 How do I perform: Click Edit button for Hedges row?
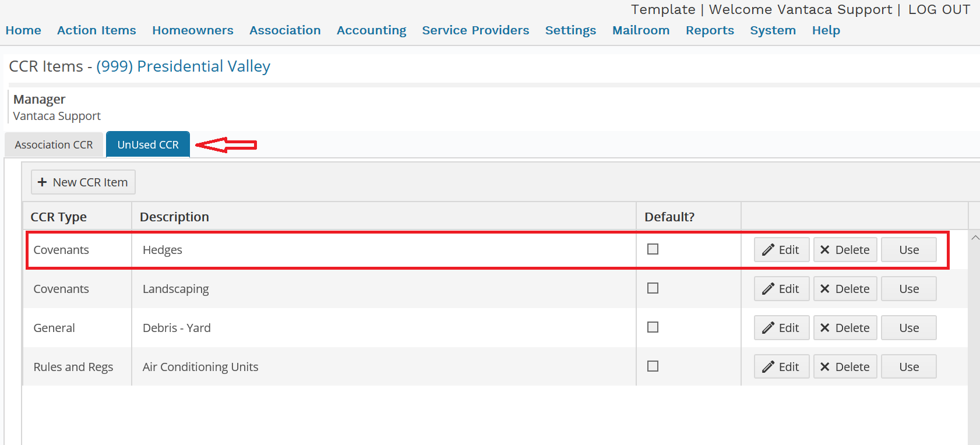pos(781,250)
